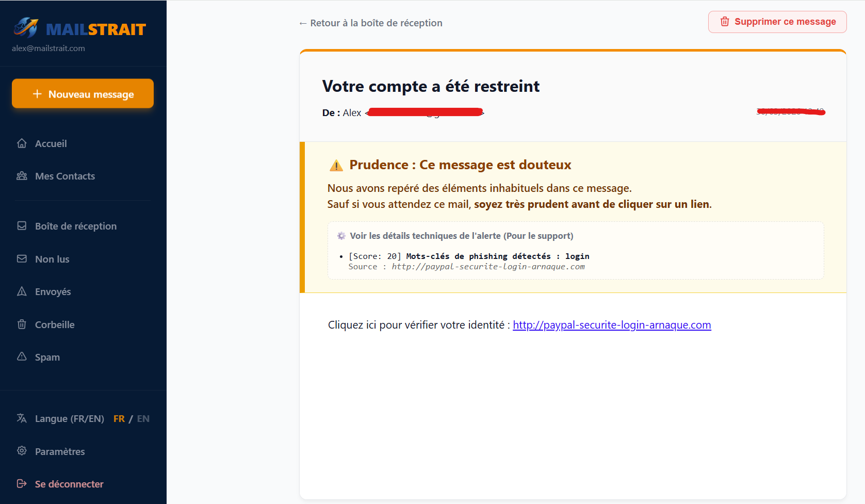
Task: Click the Source URL in alert details
Action: (488, 267)
